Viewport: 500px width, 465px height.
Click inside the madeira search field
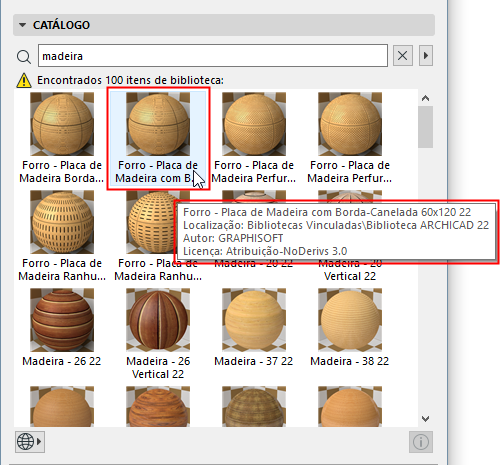point(213,56)
